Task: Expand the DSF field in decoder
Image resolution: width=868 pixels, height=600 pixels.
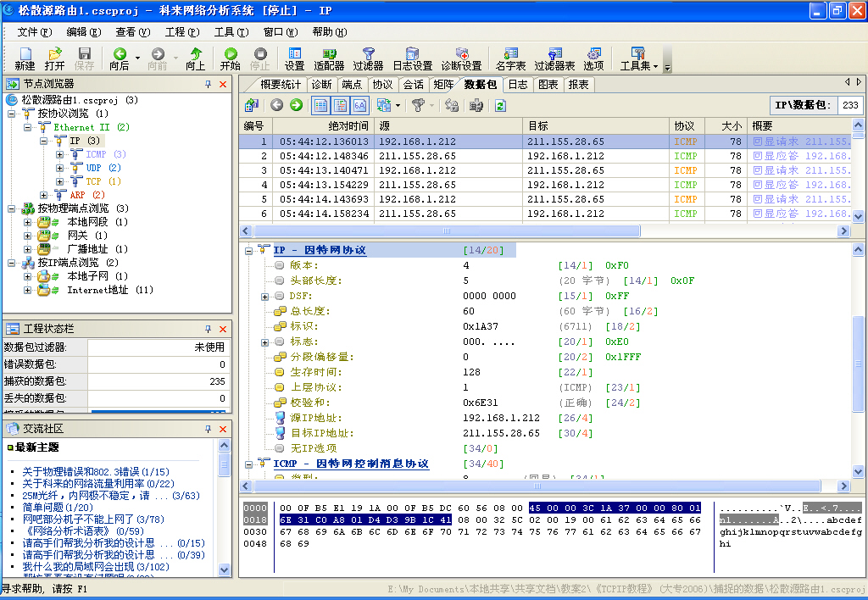Action: pos(265,296)
